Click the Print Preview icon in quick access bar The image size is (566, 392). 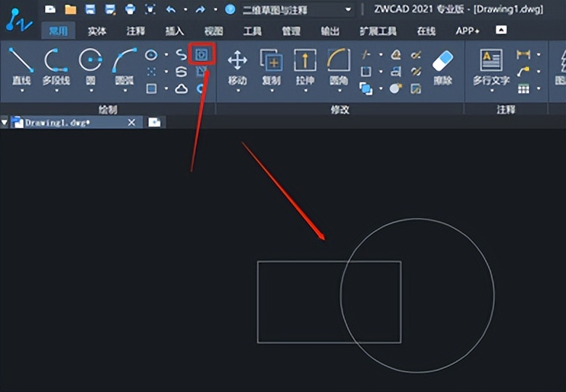pos(150,9)
